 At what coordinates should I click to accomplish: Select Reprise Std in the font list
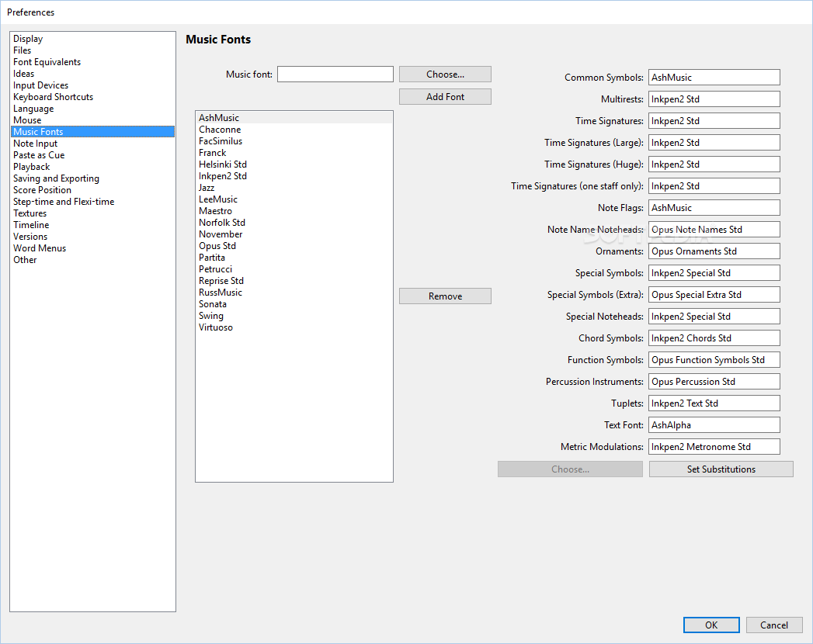(x=294, y=282)
